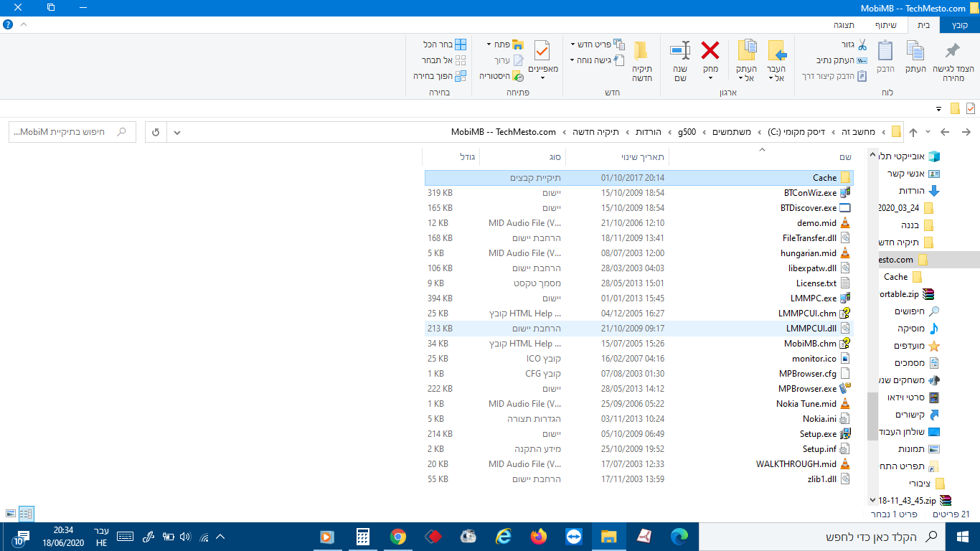Click the Properties (מאפיינים) checkmark icon
This screenshot has width=980, height=551.
pyautogui.click(x=542, y=52)
